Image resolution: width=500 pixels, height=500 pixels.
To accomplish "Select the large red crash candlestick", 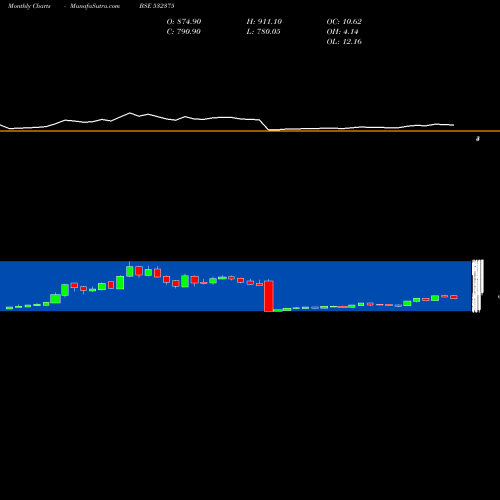I will click(269, 296).
